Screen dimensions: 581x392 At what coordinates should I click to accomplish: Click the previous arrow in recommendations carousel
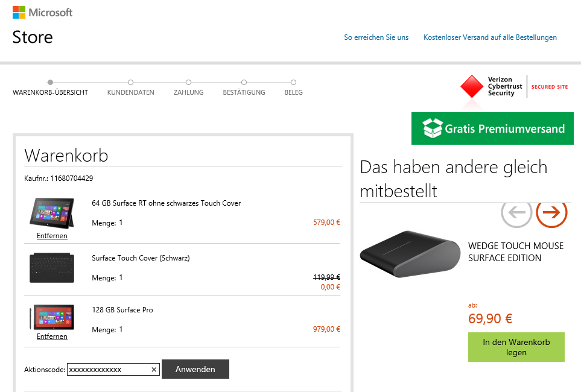click(x=517, y=212)
